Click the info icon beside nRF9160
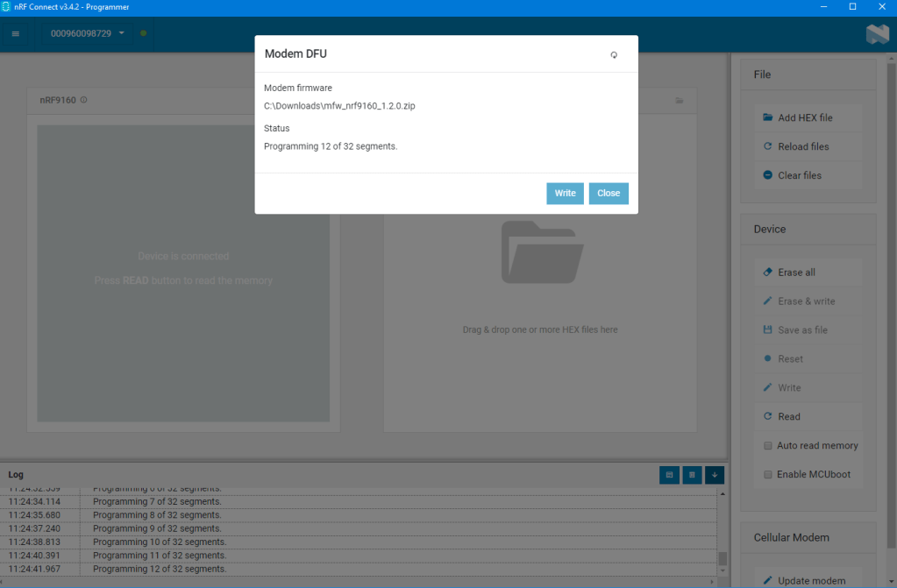This screenshot has width=897, height=588. pos(84,100)
